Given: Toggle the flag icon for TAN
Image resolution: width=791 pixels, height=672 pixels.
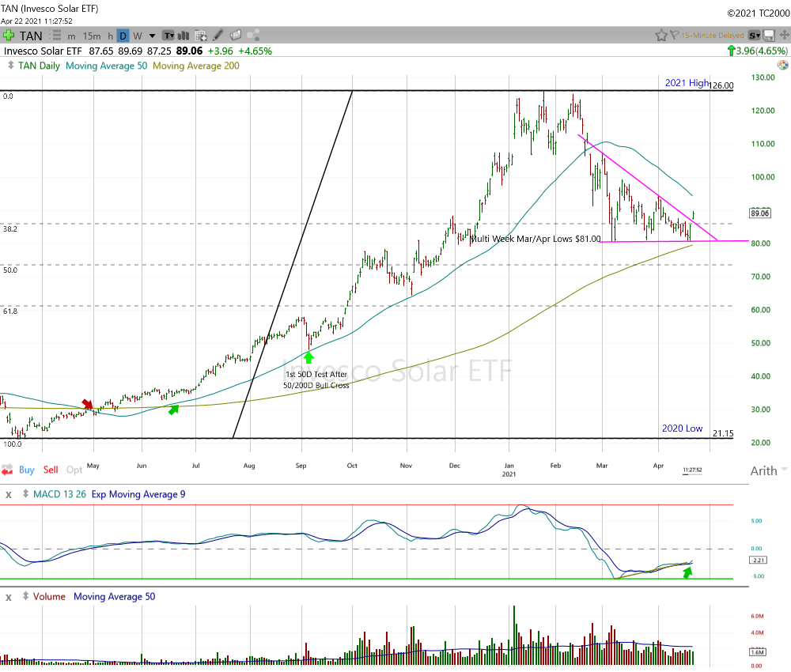Looking at the screenshot, I should 675,36.
